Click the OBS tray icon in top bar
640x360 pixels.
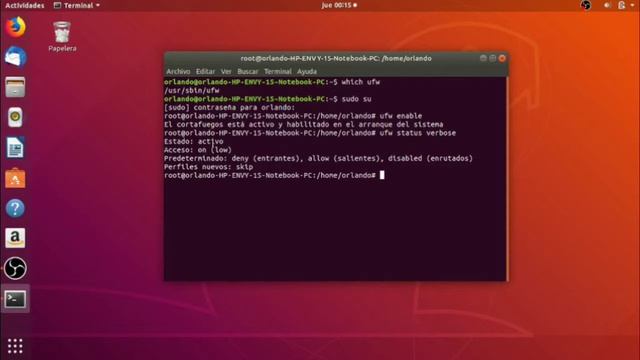pos(586,5)
